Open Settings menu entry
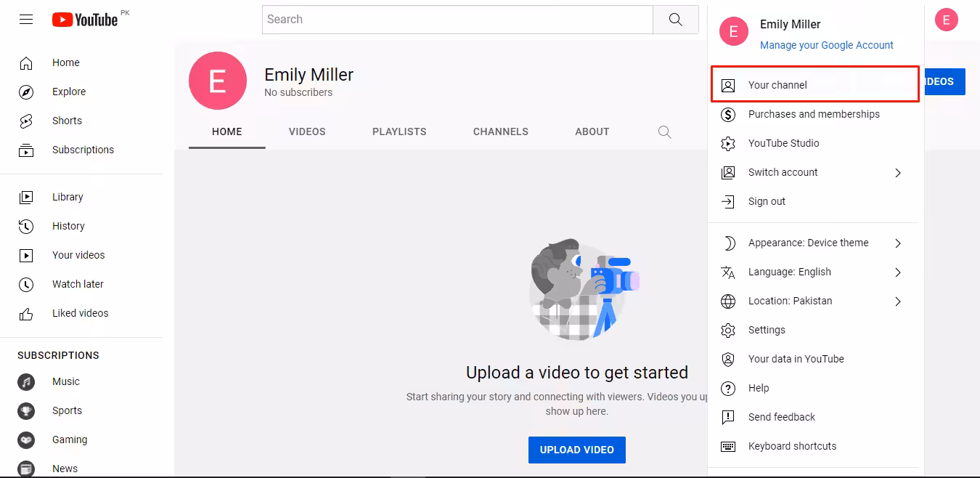Viewport: 980px width, 478px height. [816, 330]
